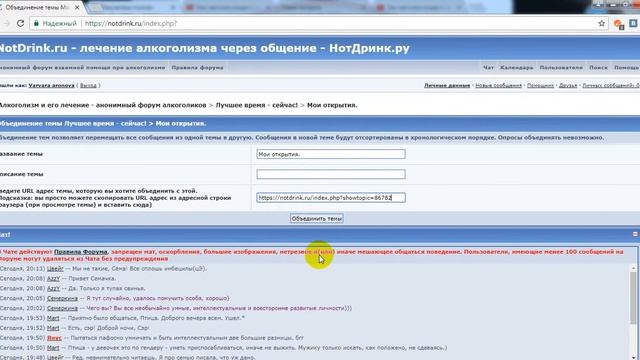Open the 'Помощник' link

pyautogui.click(x=540, y=85)
